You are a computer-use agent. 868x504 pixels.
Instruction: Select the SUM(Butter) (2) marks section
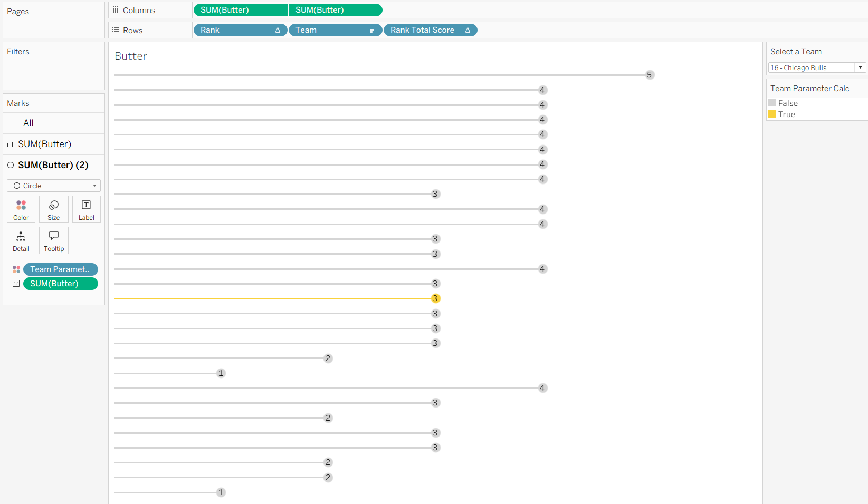pos(53,165)
